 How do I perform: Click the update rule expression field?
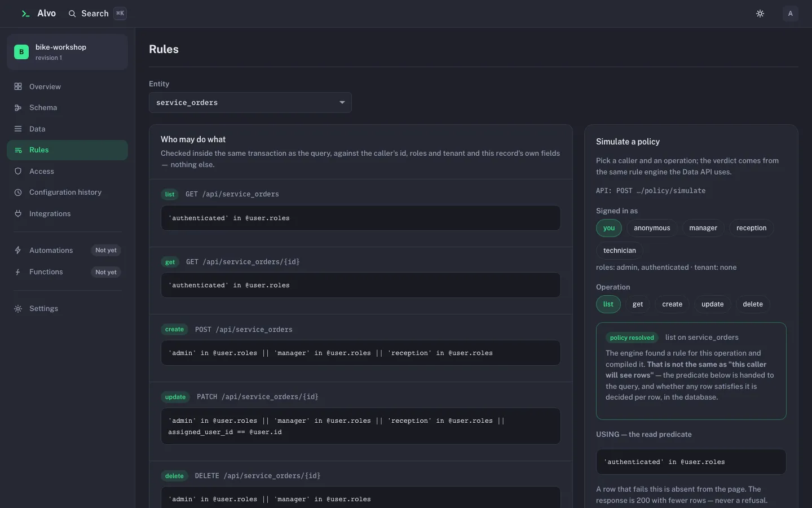[361, 426]
